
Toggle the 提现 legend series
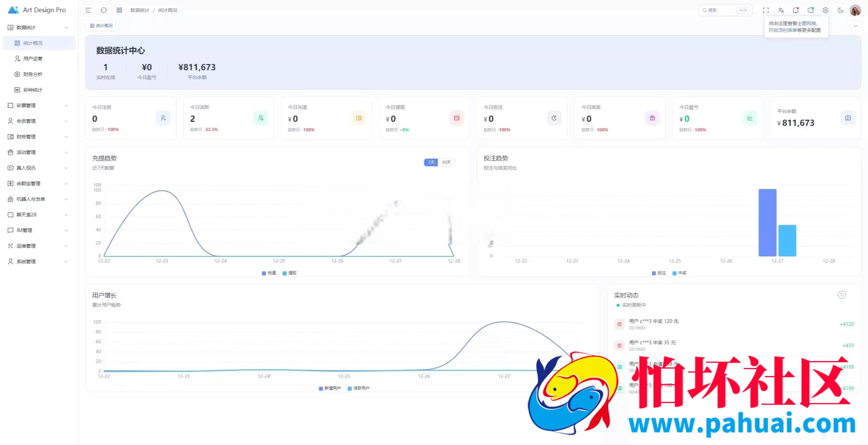pyautogui.click(x=290, y=273)
